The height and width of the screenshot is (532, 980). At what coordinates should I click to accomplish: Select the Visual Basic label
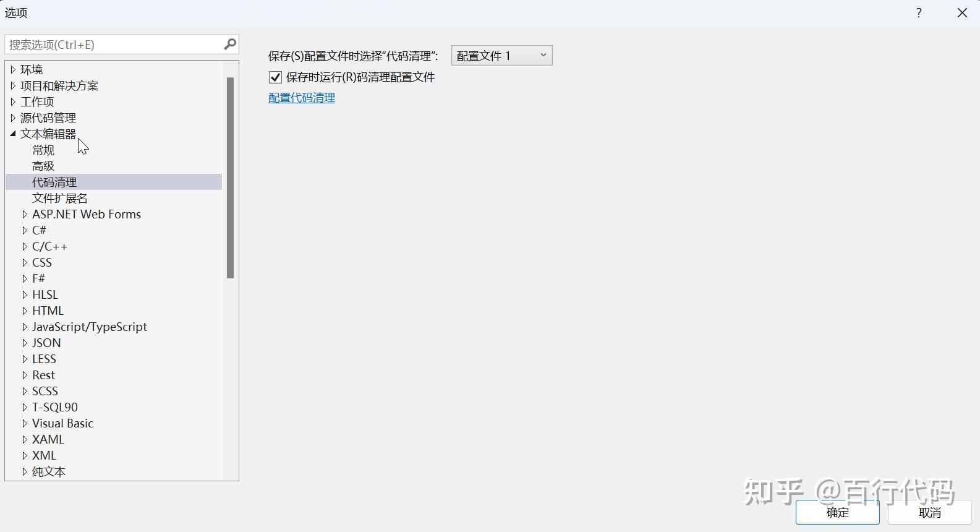62,423
